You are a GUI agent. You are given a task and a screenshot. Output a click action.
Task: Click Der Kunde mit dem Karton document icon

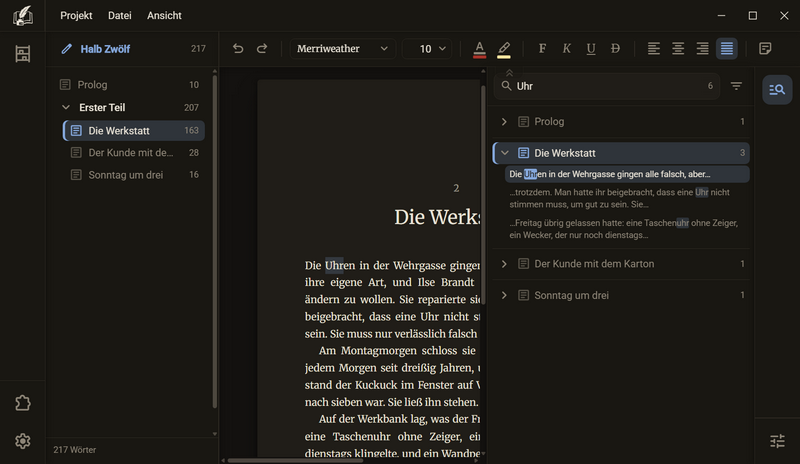point(523,264)
